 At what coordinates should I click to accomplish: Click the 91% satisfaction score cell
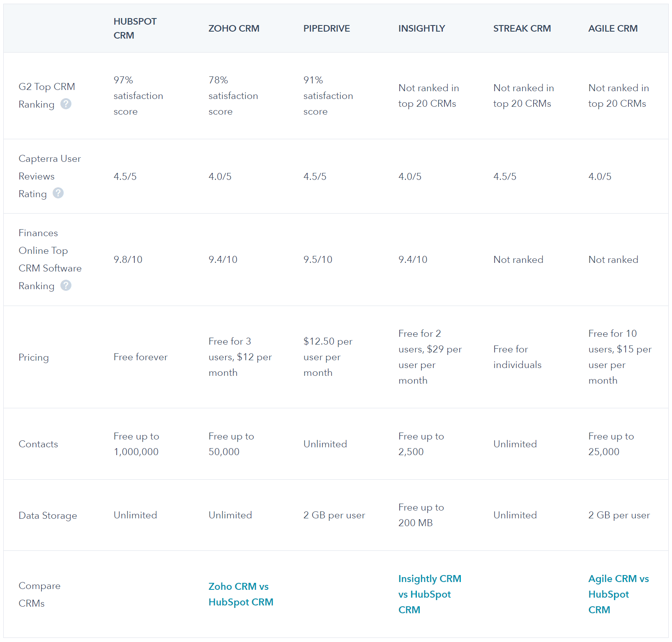328,95
